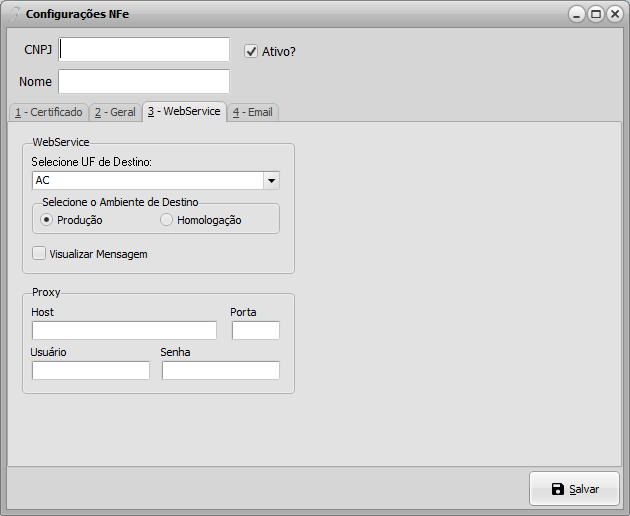The width and height of the screenshot is (630, 516).
Task: Enable the Visualizar Mensagem checkbox
Action: pos(39,254)
